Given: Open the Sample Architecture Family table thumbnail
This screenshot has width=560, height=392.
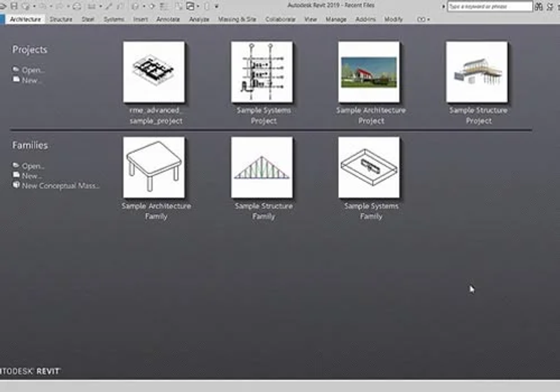Looking at the screenshot, I should tap(154, 167).
